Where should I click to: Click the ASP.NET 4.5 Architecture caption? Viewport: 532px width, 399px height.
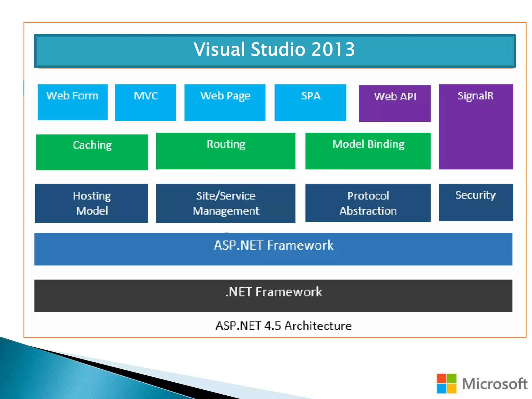click(283, 325)
